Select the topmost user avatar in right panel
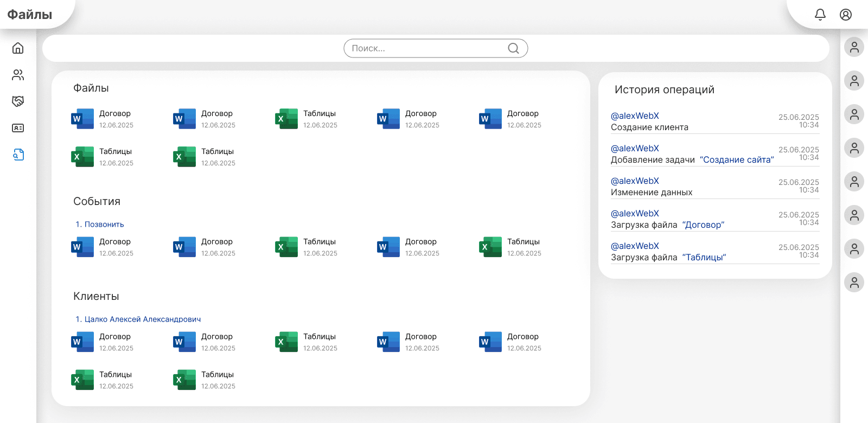Image resolution: width=868 pixels, height=423 pixels. click(854, 47)
